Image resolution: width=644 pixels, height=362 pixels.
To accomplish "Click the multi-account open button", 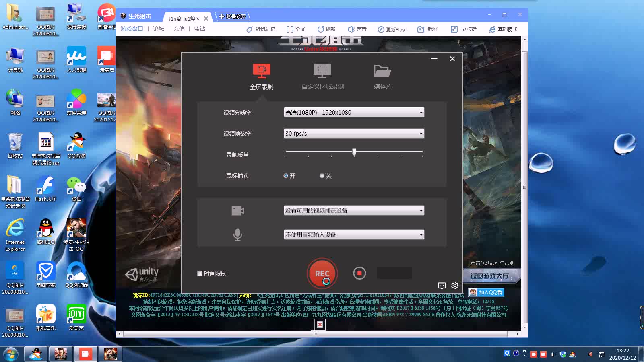I will (232, 16).
